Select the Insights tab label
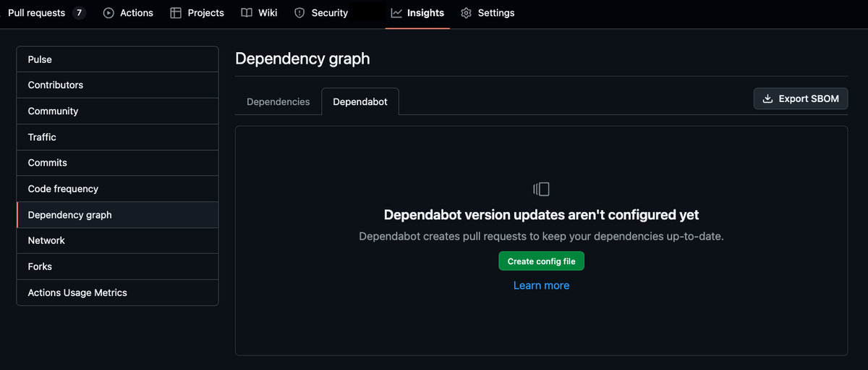Image resolution: width=868 pixels, height=370 pixels. [x=426, y=13]
